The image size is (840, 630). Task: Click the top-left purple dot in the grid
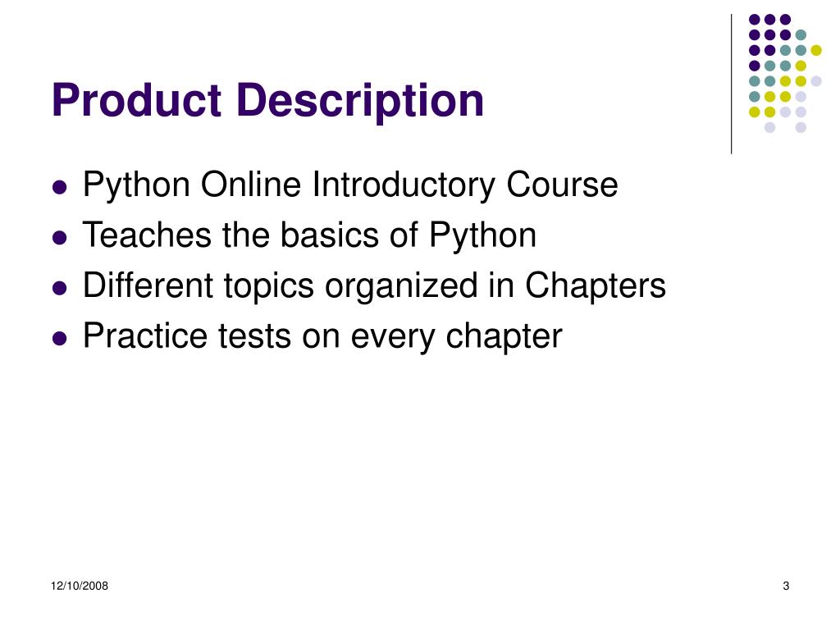pyautogui.click(x=755, y=20)
